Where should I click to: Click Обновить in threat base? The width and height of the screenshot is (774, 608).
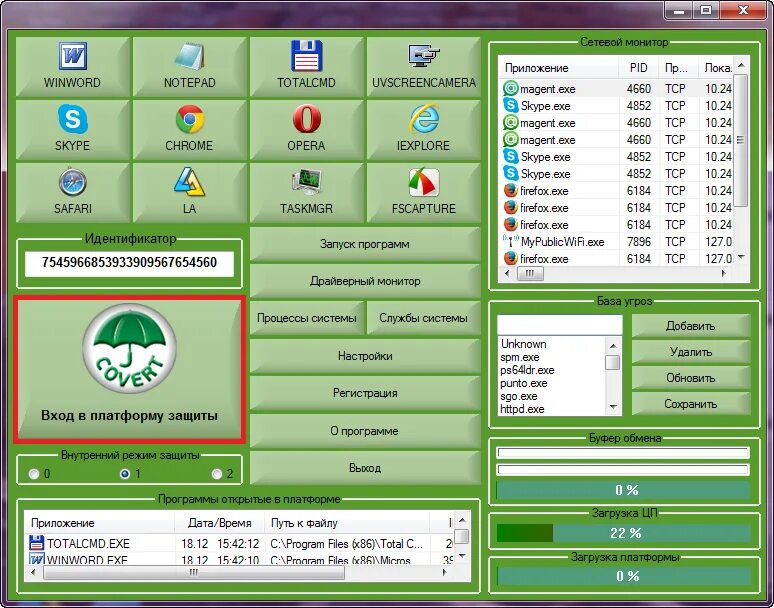click(x=691, y=378)
